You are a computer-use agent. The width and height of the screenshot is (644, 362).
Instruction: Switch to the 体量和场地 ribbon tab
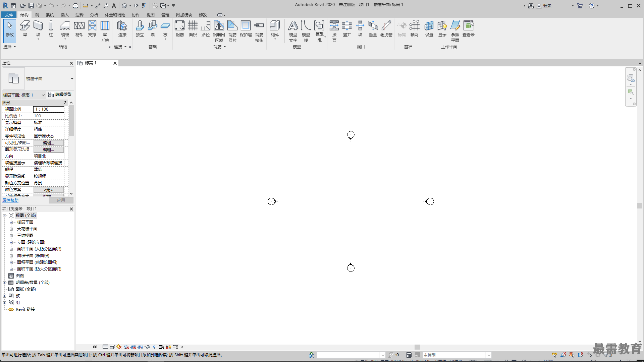[x=115, y=15]
